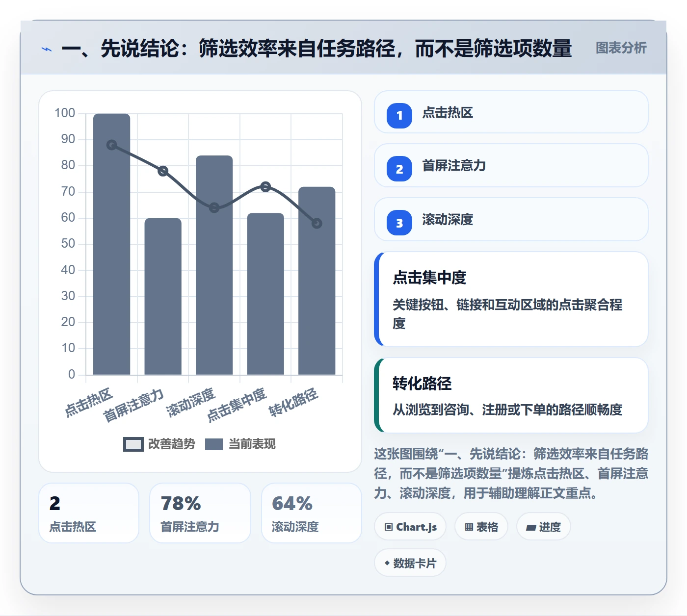Image resolution: width=687 pixels, height=616 pixels.
Task: Click the bar above 首屏注意力 in the chart
Action: [x=163, y=296]
